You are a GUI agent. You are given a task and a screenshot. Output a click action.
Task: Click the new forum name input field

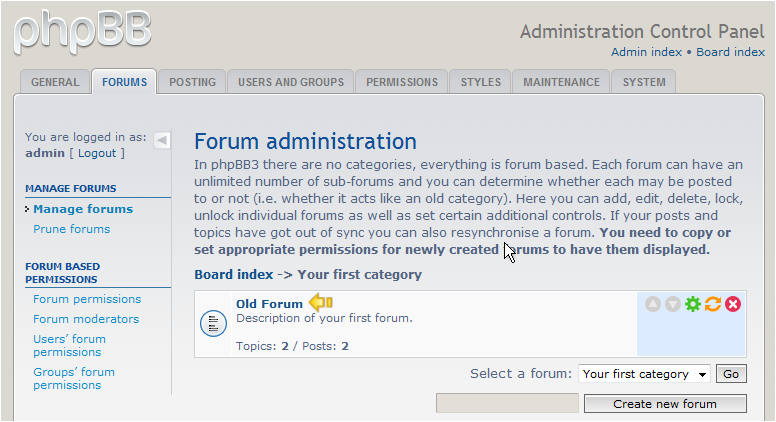(x=507, y=403)
